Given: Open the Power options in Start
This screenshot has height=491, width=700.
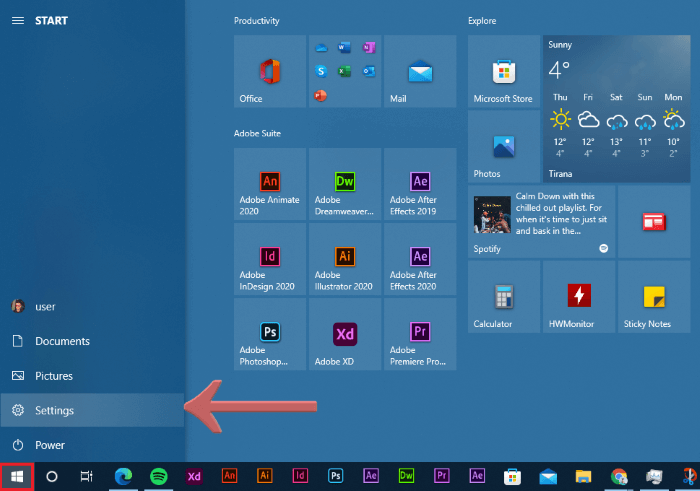Looking at the screenshot, I should pyautogui.click(x=92, y=445).
